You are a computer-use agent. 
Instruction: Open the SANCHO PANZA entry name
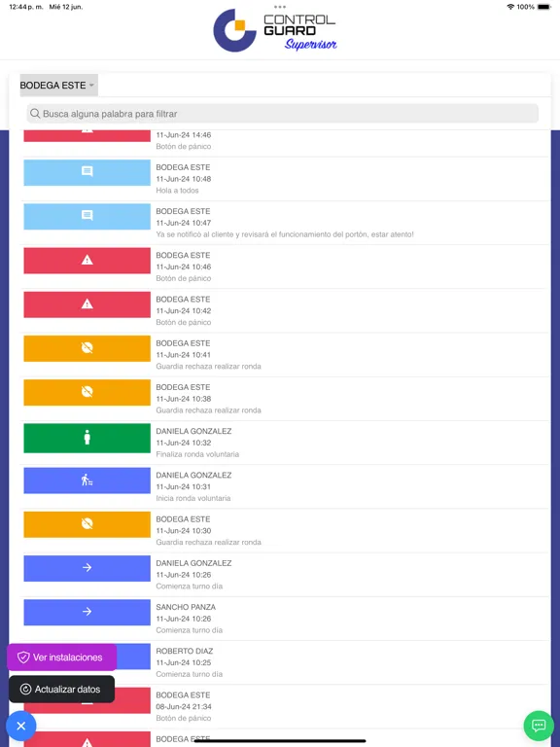click(186, 607)
